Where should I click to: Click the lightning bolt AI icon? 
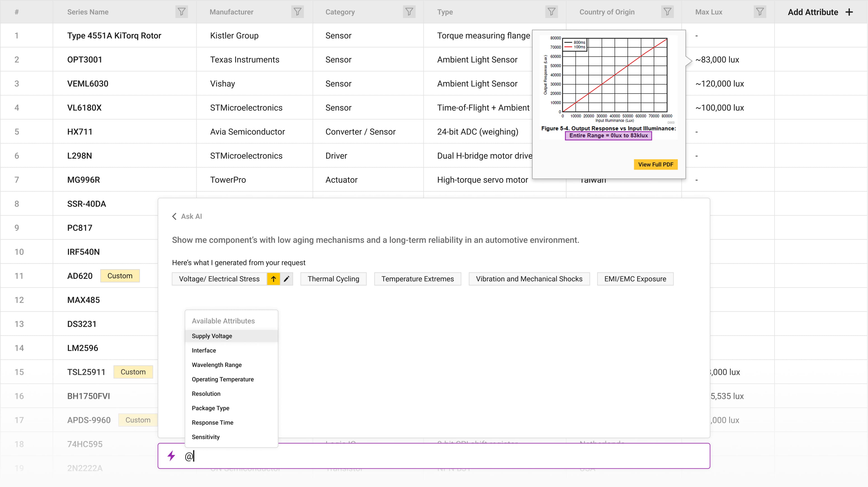(x=172, y=456)
